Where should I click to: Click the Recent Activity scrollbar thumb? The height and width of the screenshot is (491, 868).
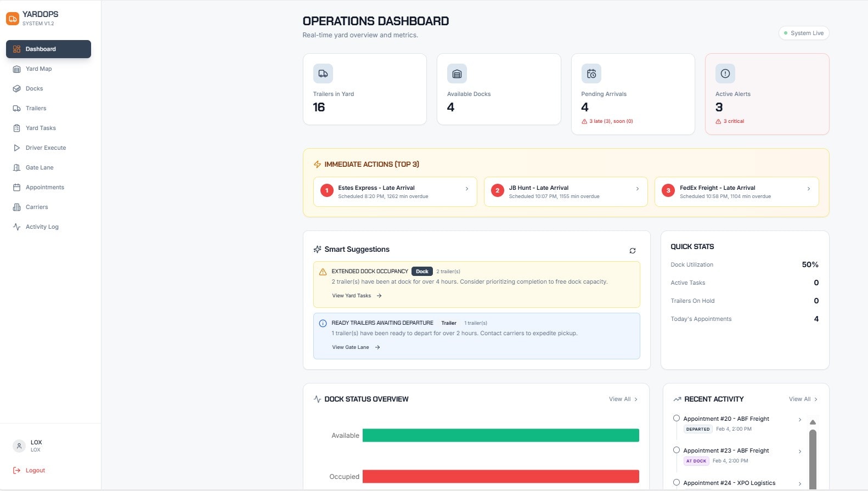click(813, 460)
